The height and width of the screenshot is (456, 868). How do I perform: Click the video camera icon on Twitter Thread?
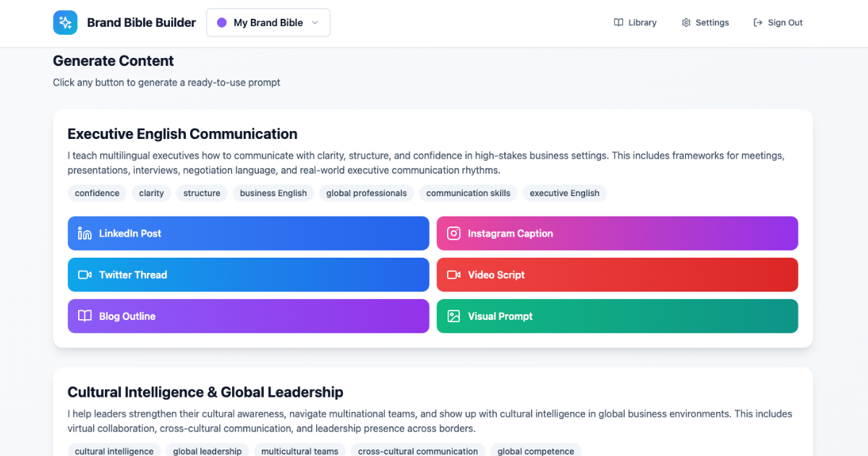pos(84,274)
